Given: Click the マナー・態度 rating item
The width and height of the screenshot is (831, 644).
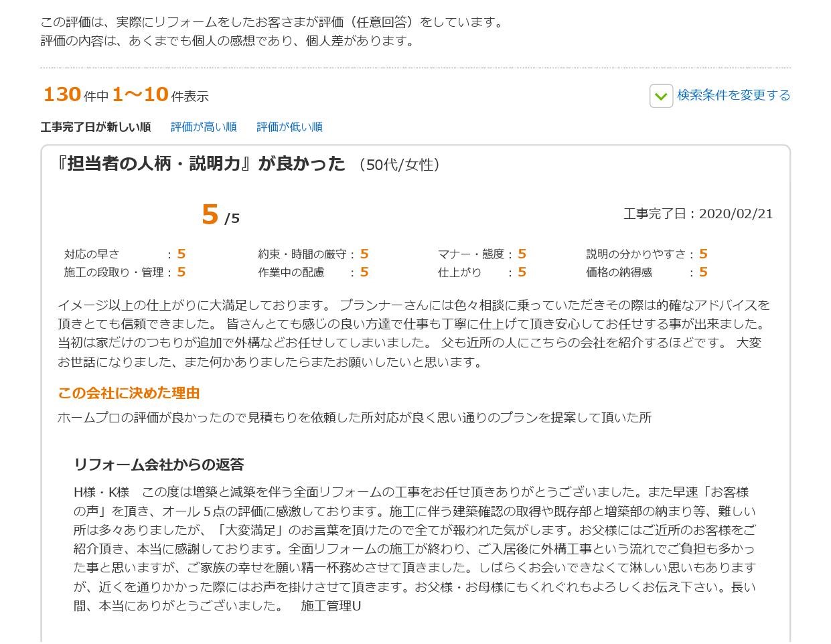Looking at the screenshot, I should (x=481, y=254).
